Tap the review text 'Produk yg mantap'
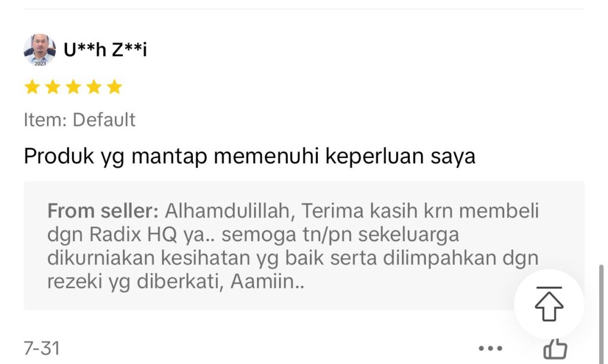 pos(116,157)
